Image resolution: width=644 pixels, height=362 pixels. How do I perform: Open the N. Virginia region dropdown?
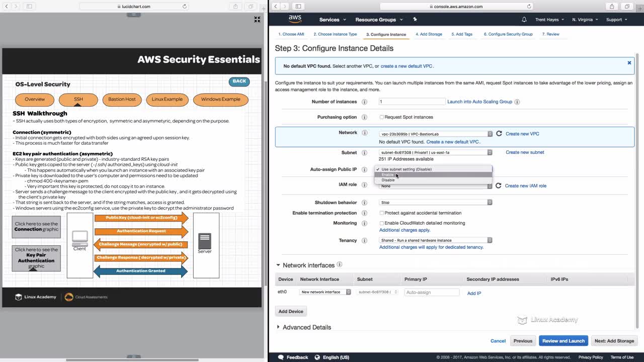[585, 20]
